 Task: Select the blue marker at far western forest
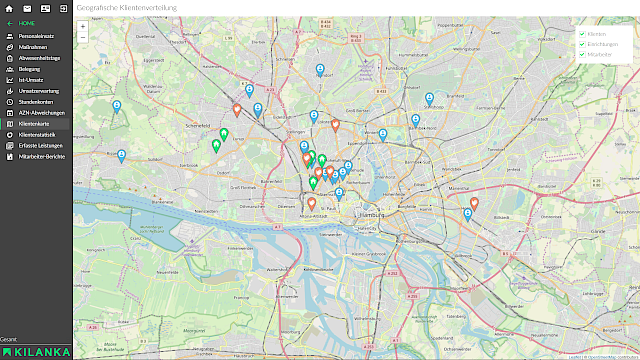[117, 107]
